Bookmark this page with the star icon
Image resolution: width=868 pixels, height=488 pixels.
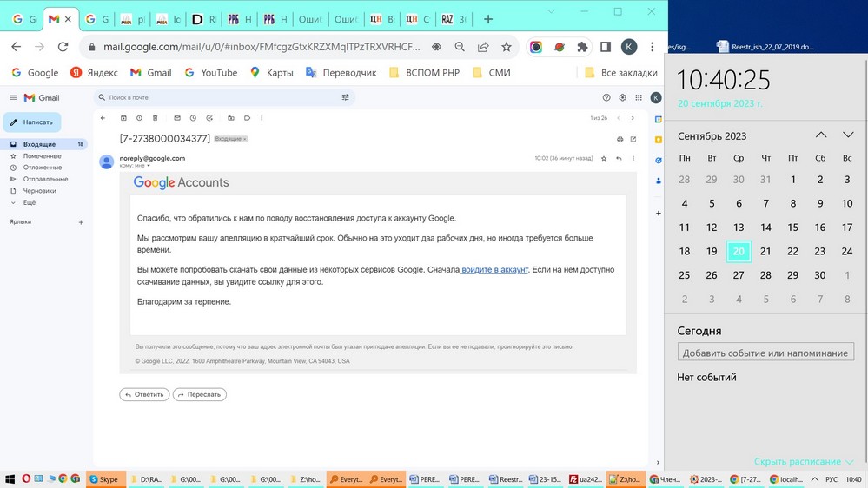[507, 47]
